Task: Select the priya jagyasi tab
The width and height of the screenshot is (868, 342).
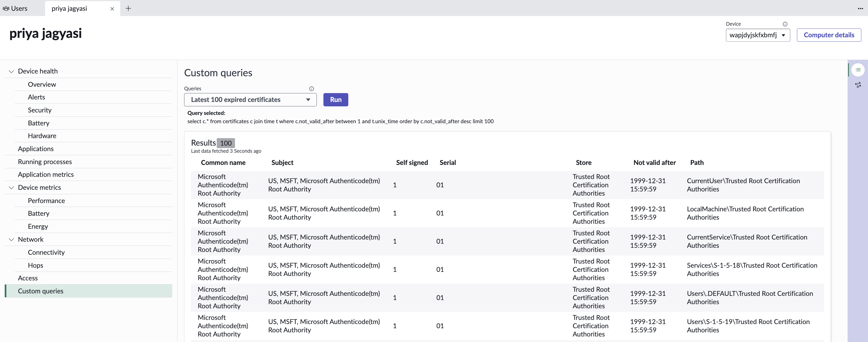Action: 69,8
